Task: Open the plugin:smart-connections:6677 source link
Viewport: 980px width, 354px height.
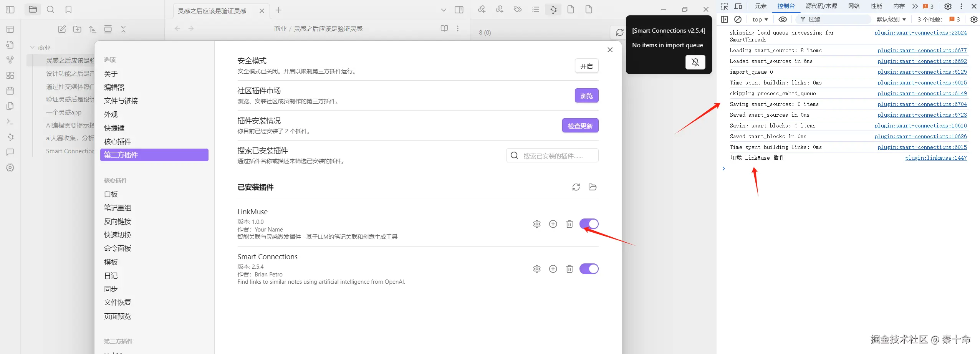Action: pos(922,50)
